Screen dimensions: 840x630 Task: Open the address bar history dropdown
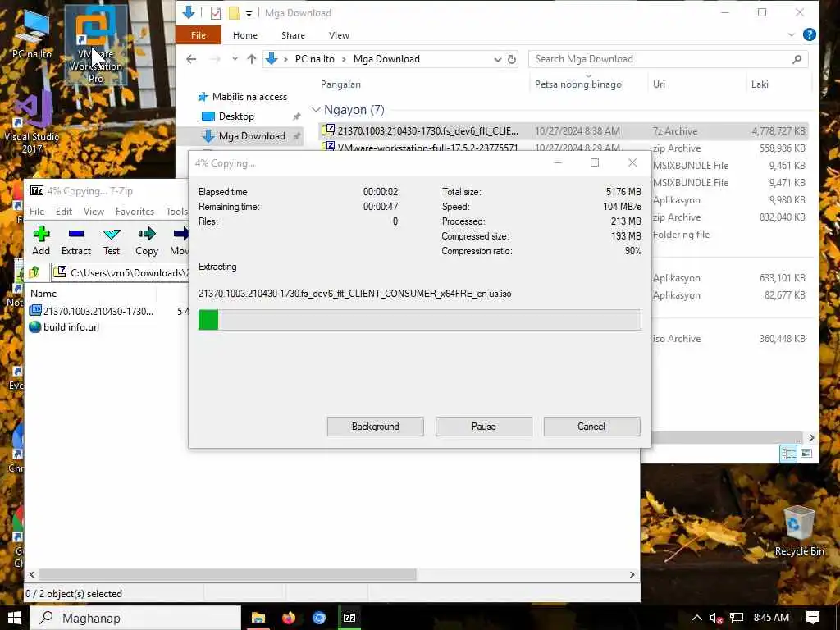(497, 59)
